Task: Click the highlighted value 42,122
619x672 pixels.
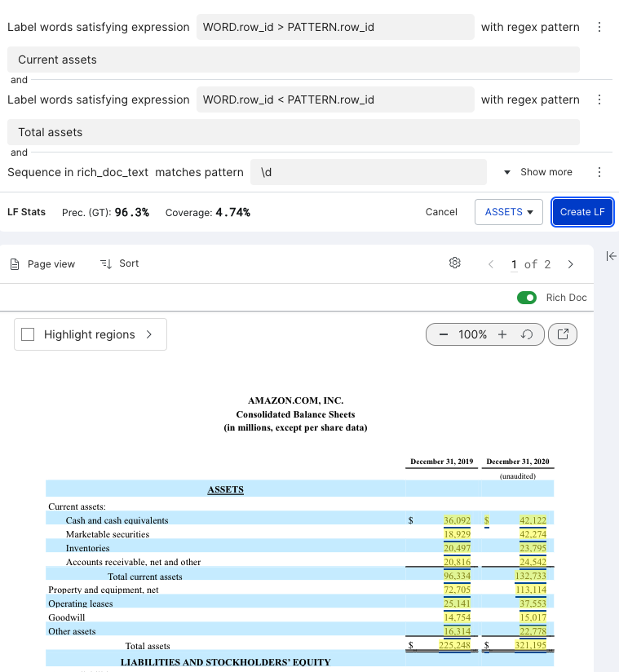Action: pyautogui.click(x=533, y=520)
